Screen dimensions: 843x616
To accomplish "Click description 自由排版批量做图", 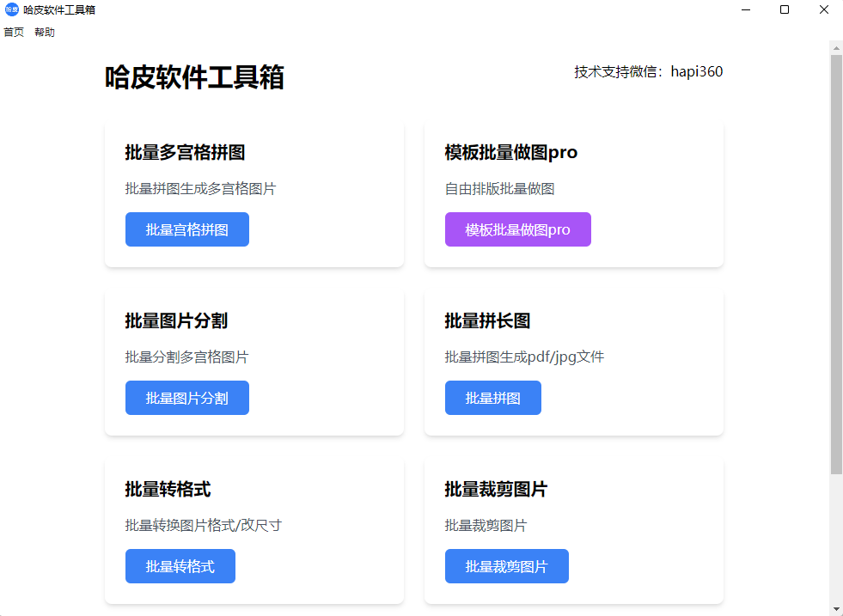I will 499,189.
